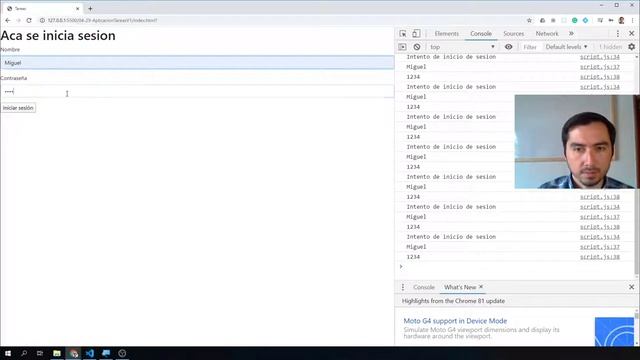This screenshot has height=360, width=640.
Task: Open Moto G4 support in Device Mode link
Action: pyautogui.click(x=455, y=321)
